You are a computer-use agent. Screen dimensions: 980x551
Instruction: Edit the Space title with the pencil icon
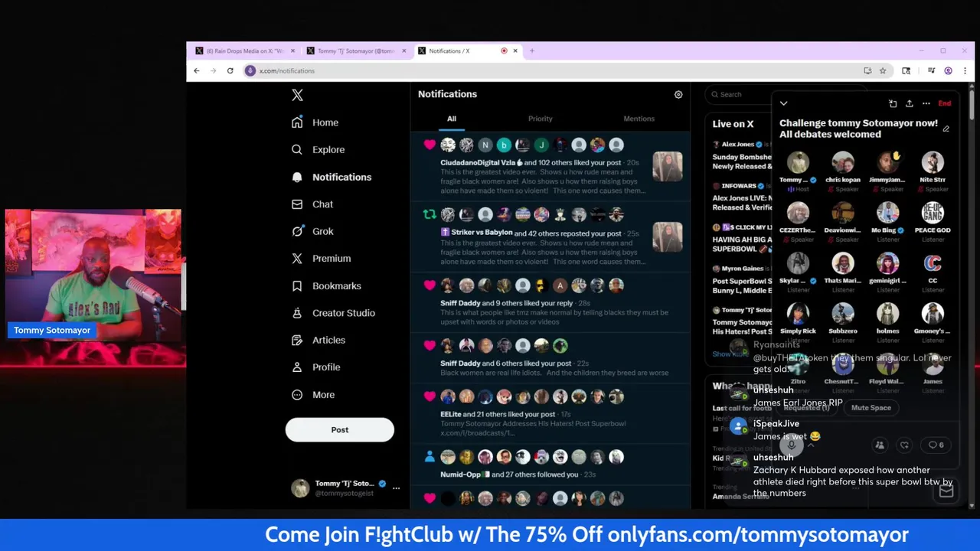click(x=946, y=129)
